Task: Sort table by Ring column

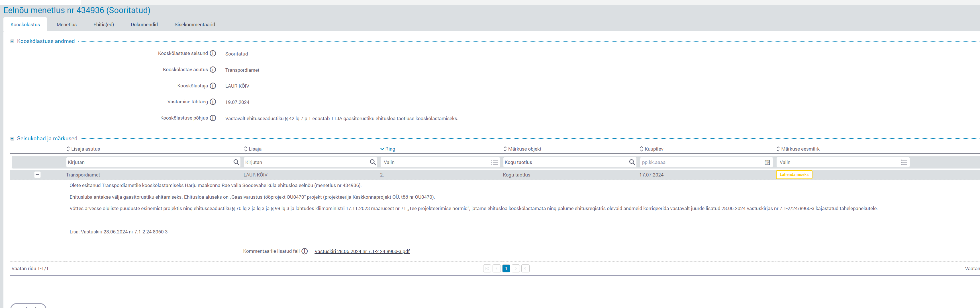Action: (389, 149)
